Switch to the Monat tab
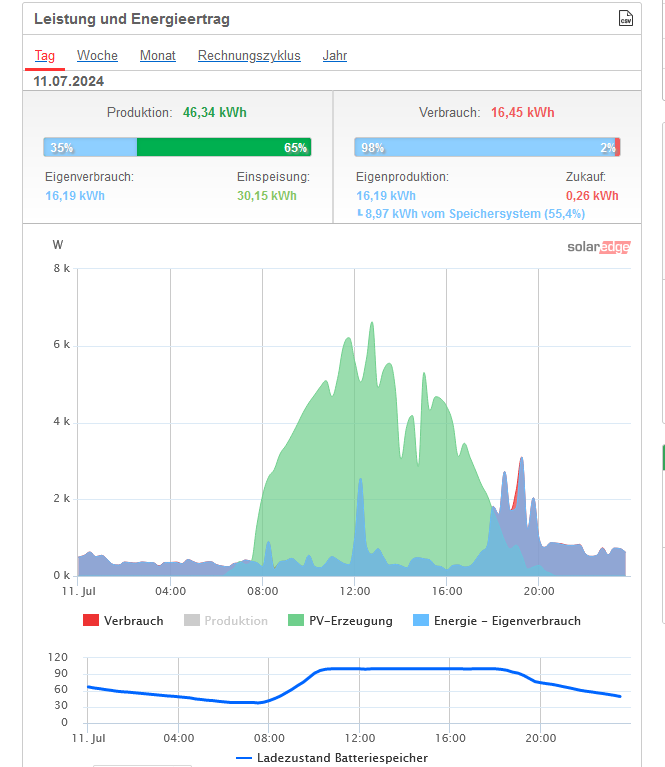This screenshot has width=665, height=767. [158, 56]
